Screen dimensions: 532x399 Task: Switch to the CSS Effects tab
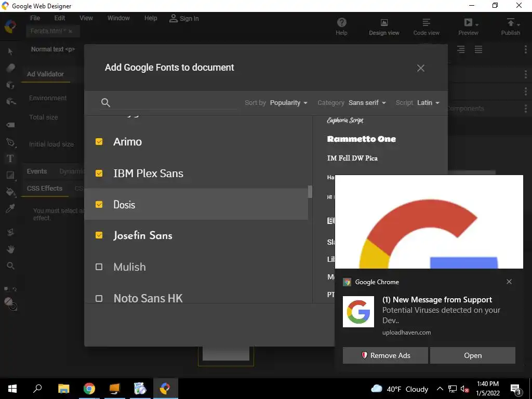point(45,188)
